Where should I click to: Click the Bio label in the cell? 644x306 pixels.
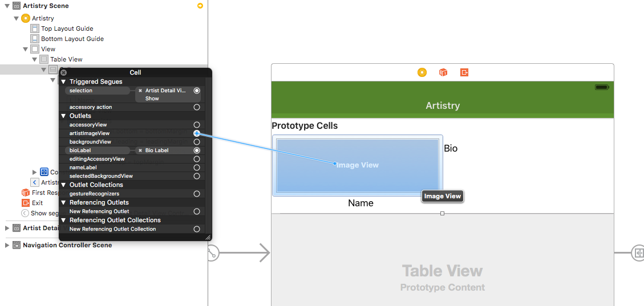[451, 149]
